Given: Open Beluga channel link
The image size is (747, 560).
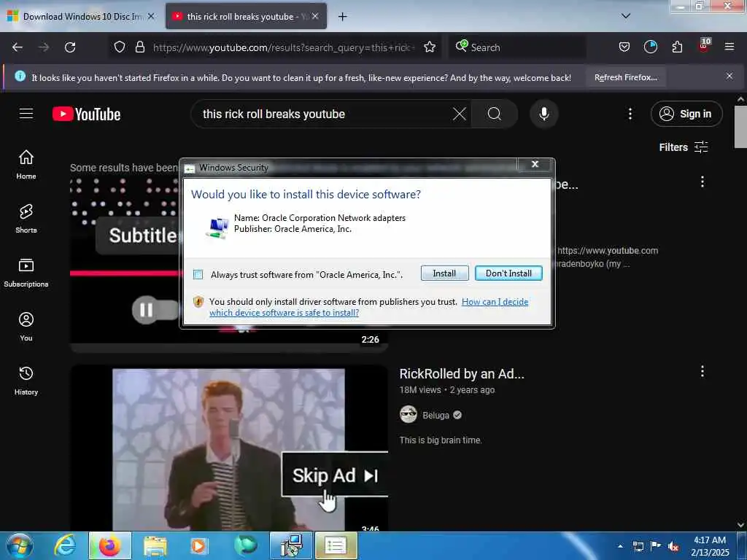Looking at the screenshot, I should [x=436, y=415].
